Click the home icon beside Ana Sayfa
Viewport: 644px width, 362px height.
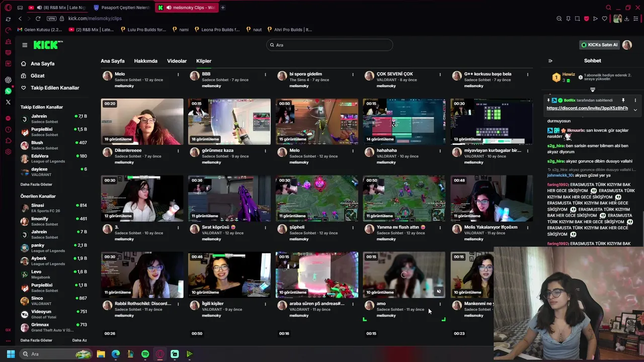(x=24, y=64)
